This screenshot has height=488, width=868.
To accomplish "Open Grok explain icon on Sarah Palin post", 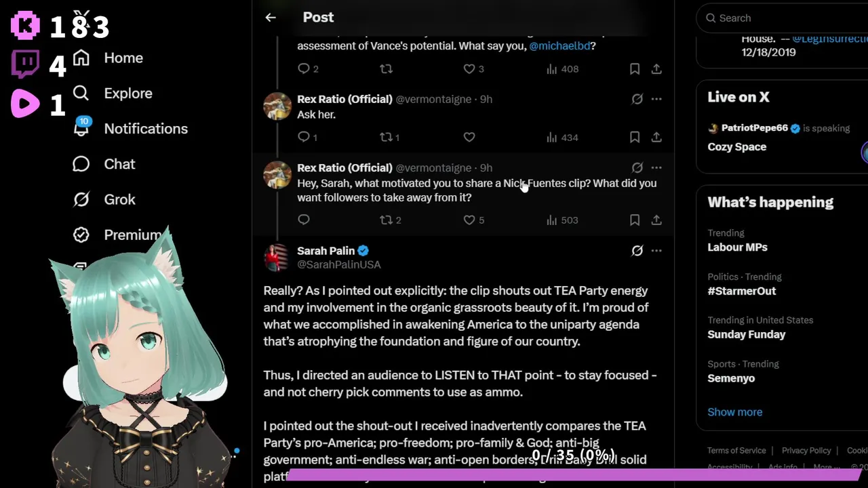I will (637, 251).
